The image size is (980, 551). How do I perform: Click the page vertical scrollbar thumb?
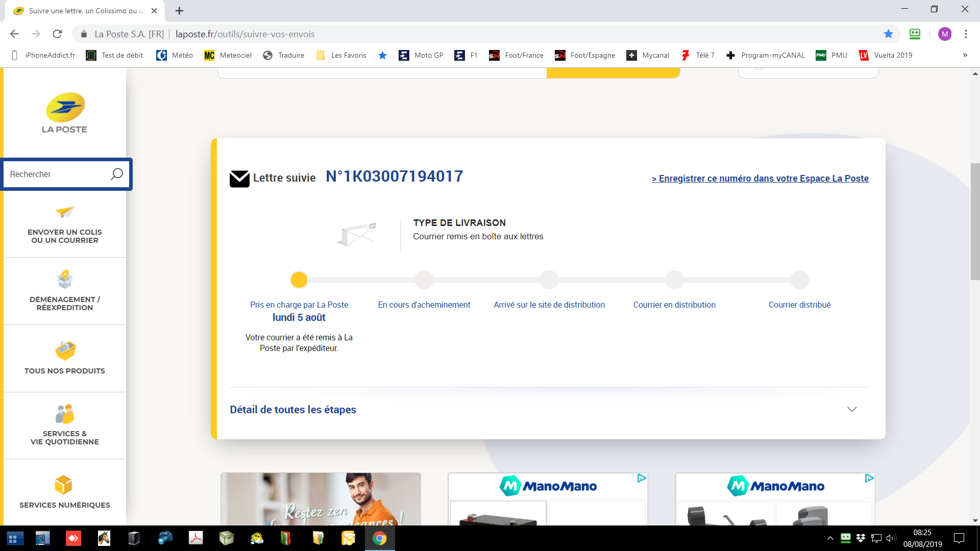pyautogui.click(x=975, y=221)
